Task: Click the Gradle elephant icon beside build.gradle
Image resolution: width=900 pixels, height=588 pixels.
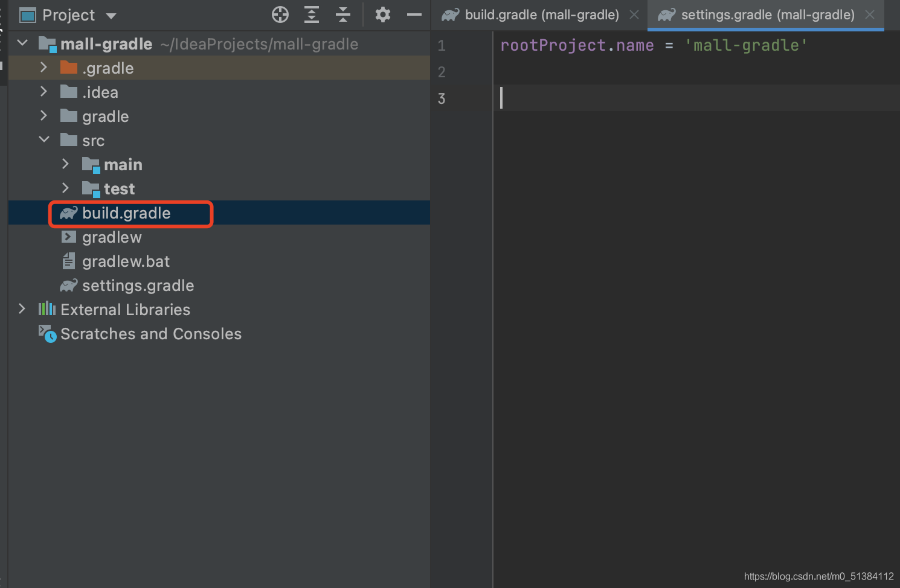Action: pyautogui.click(x=68, y=213)
